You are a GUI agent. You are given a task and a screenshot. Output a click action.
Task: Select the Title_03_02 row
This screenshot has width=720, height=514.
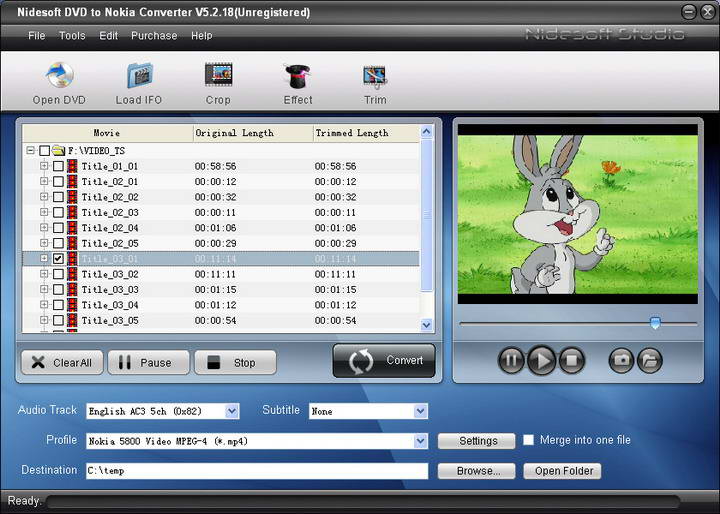(221, 274)
